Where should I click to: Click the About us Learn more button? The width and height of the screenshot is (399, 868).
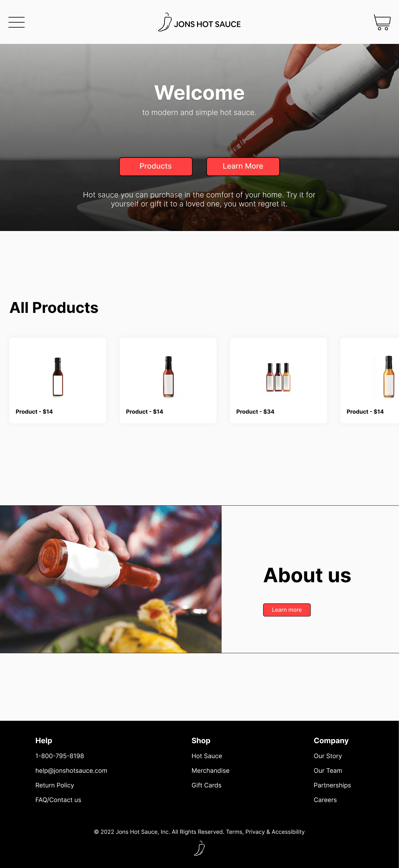(287, 610)
